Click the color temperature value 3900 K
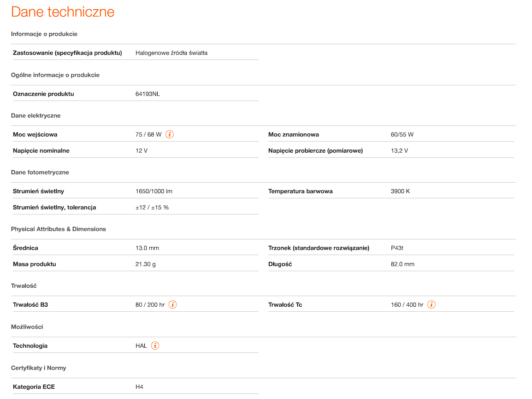 point(400,191)
